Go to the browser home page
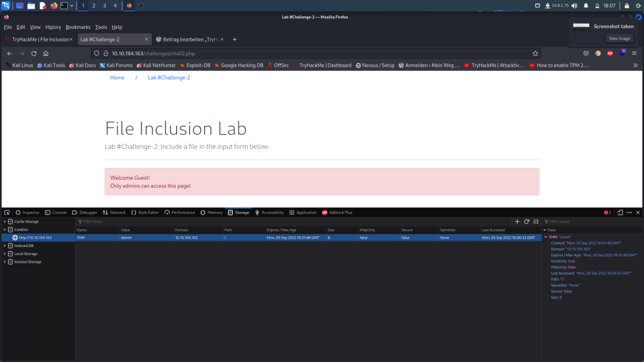 pos(46,53)
